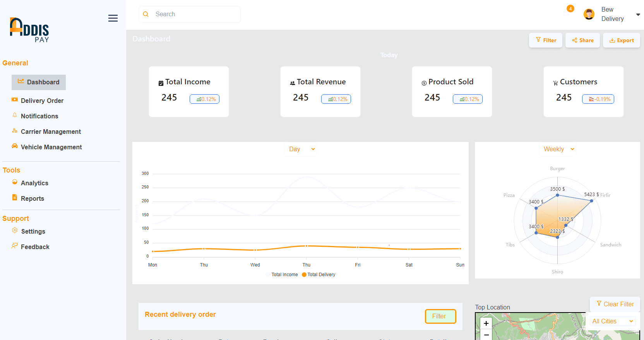
Task: Click the search magnifier icon
Action: (146, 14)
